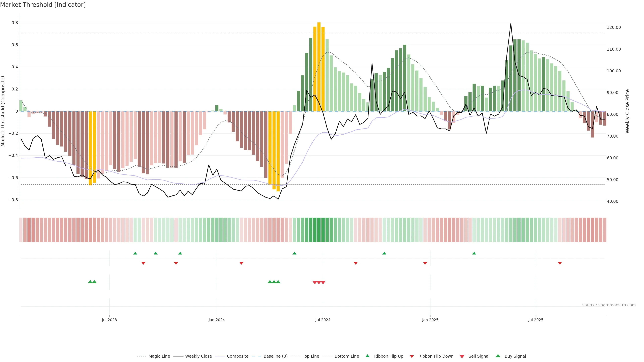This screenshot has height=362, width=644.
Task: Click the leftmost green ribbon flip up marker
Action: tap(135, 253)
